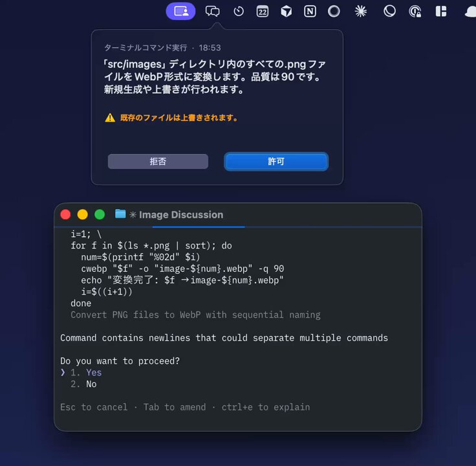This screenshot has width=476, height=466.
Task: Click the 'Convert PNG files to WebP' description
Action: [x=195, y=315]
